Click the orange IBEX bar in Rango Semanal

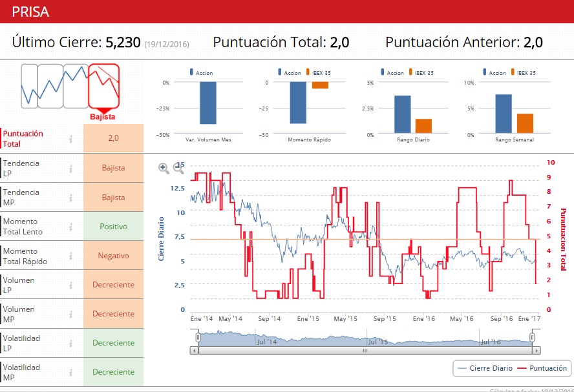(525, 123)
